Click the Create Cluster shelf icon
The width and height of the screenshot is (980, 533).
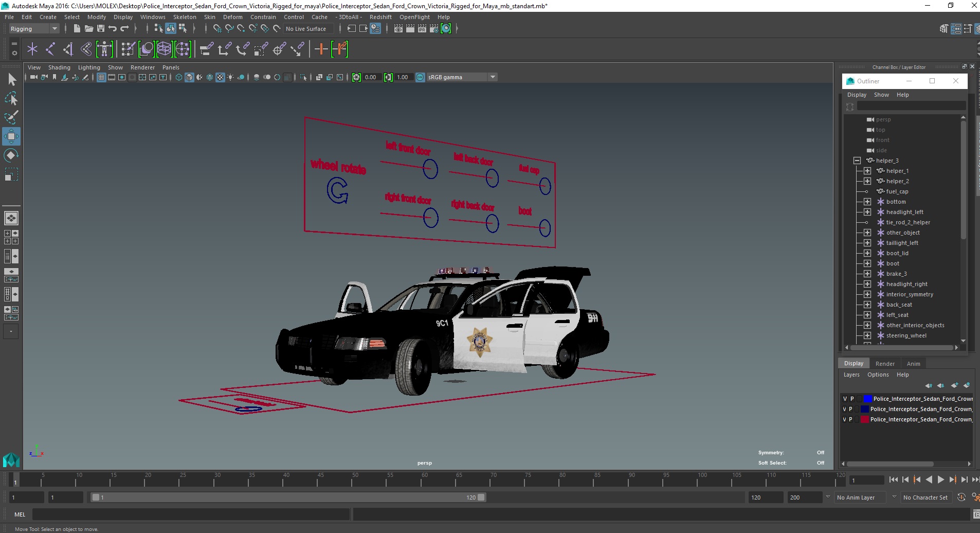pyautogui.click(x=183, y=49)
